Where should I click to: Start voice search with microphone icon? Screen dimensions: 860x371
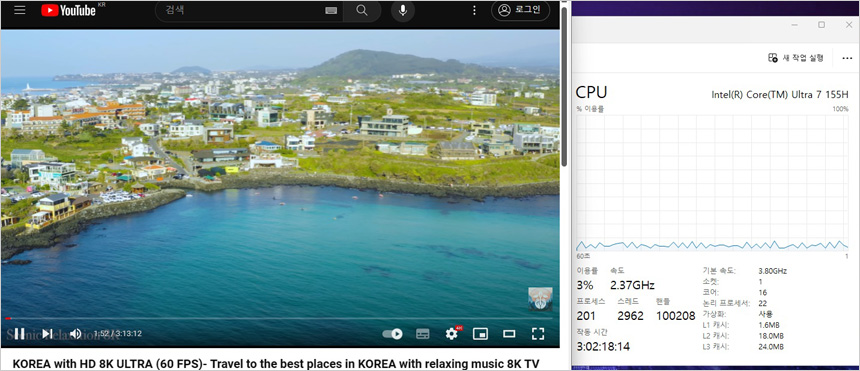(403, 10)
